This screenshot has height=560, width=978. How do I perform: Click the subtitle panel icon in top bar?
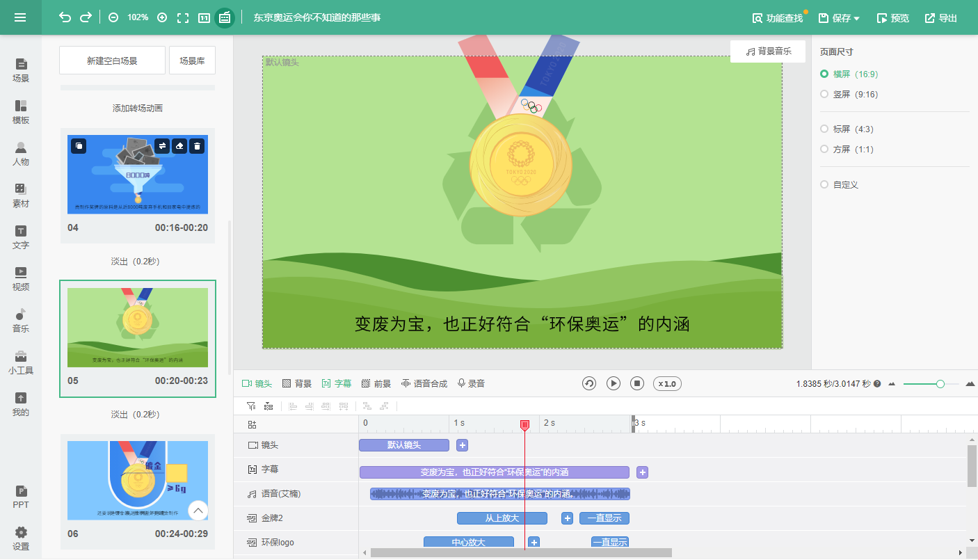click(x=224, y=17)
